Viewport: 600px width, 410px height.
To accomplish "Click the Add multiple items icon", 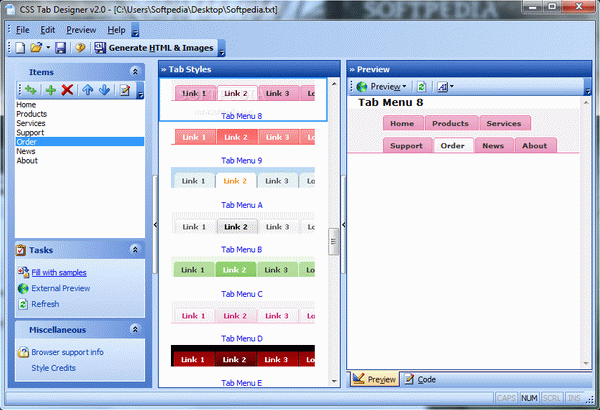I will coord(31,90).
